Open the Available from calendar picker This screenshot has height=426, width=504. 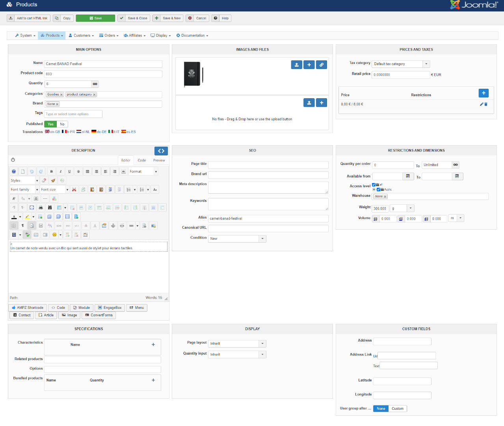(408, 176)
